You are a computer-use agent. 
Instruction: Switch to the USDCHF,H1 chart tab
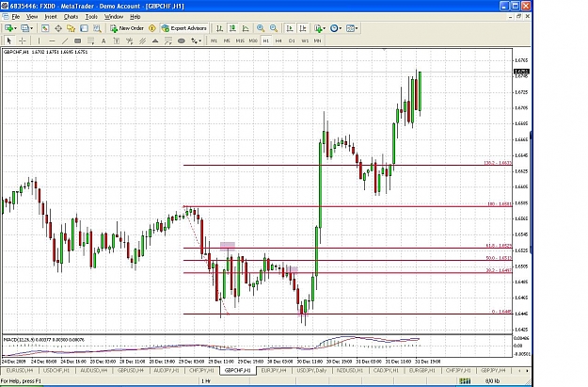(x=56, y=370)
